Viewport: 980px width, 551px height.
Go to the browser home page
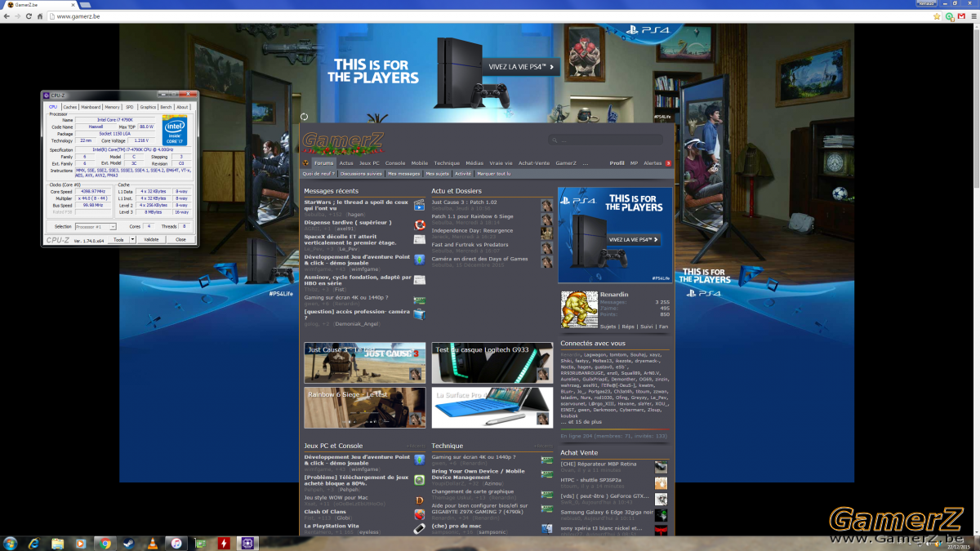coord(39,16)
